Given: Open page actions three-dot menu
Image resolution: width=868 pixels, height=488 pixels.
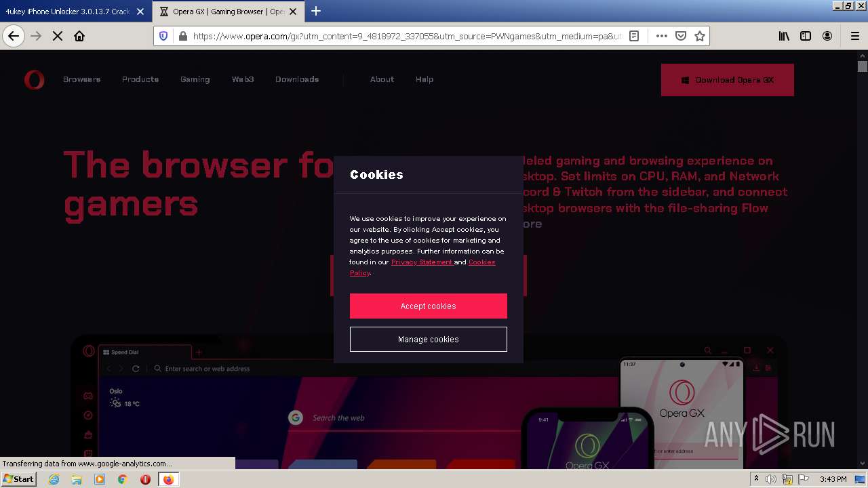Looking at the screenshot, I should [x=661, y=36].
